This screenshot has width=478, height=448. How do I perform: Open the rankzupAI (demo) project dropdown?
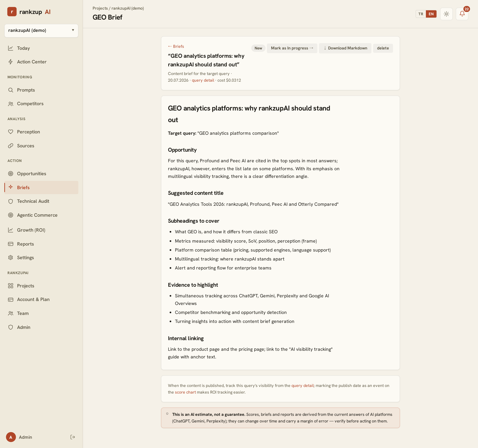[41, 30]
